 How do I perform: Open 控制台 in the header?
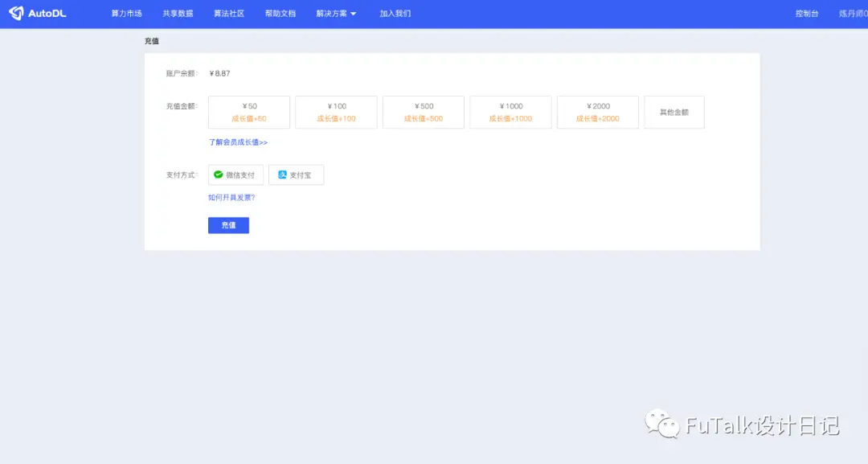(x=807, y=14)
